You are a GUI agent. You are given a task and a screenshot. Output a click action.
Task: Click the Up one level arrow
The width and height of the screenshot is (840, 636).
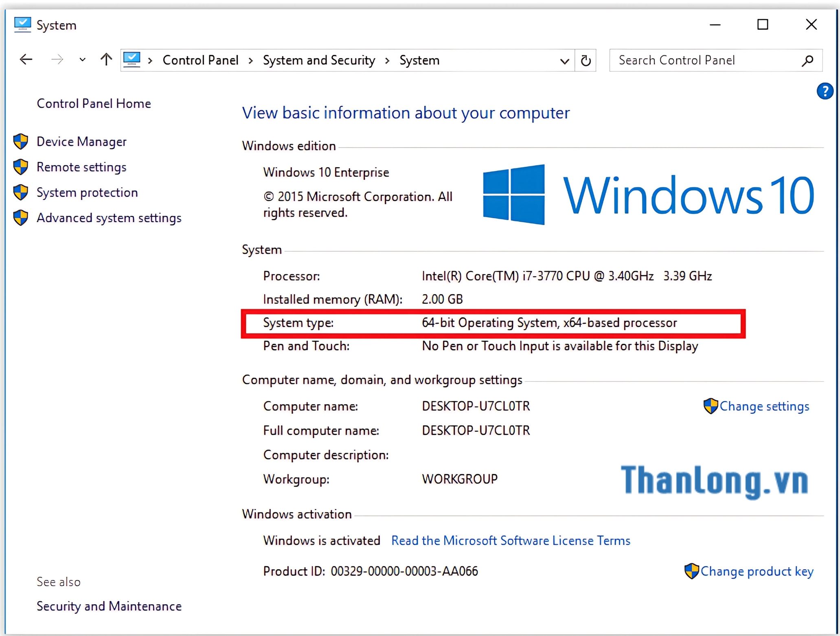coord(106,60)
